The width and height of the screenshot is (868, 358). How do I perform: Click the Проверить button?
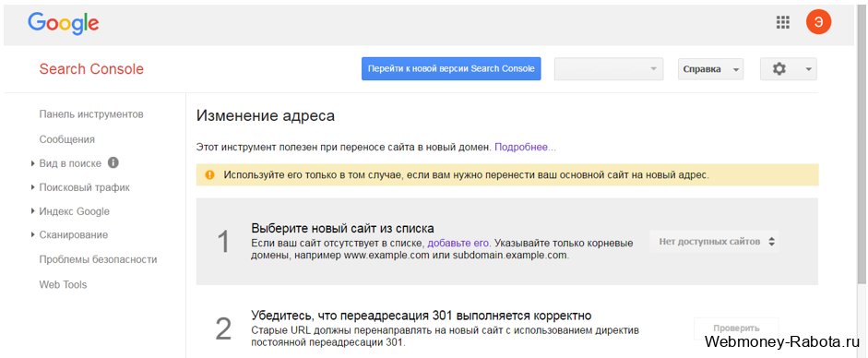pyautogui.click(x=736, y=328)
